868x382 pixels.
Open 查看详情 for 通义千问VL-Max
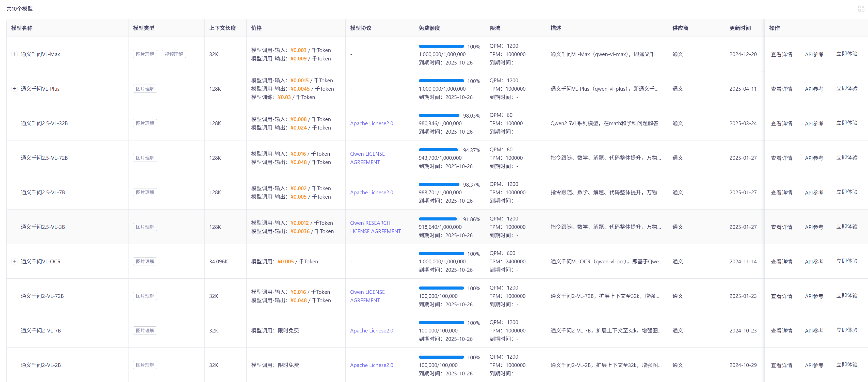(781, 54)
